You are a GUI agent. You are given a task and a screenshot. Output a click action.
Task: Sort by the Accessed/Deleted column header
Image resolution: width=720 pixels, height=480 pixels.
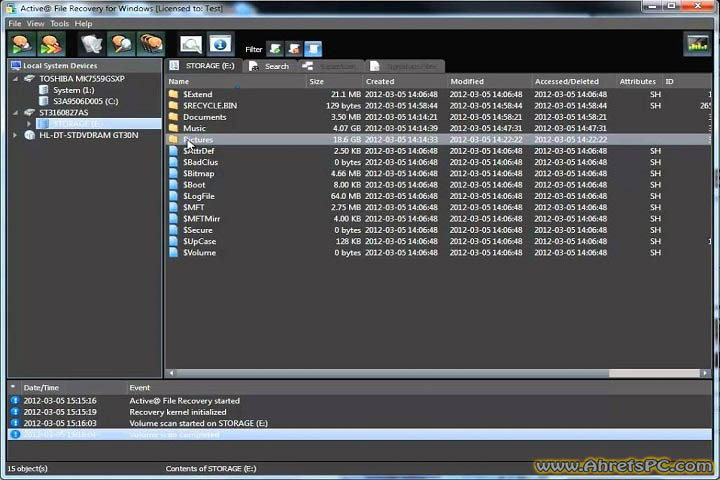point(574,81)
